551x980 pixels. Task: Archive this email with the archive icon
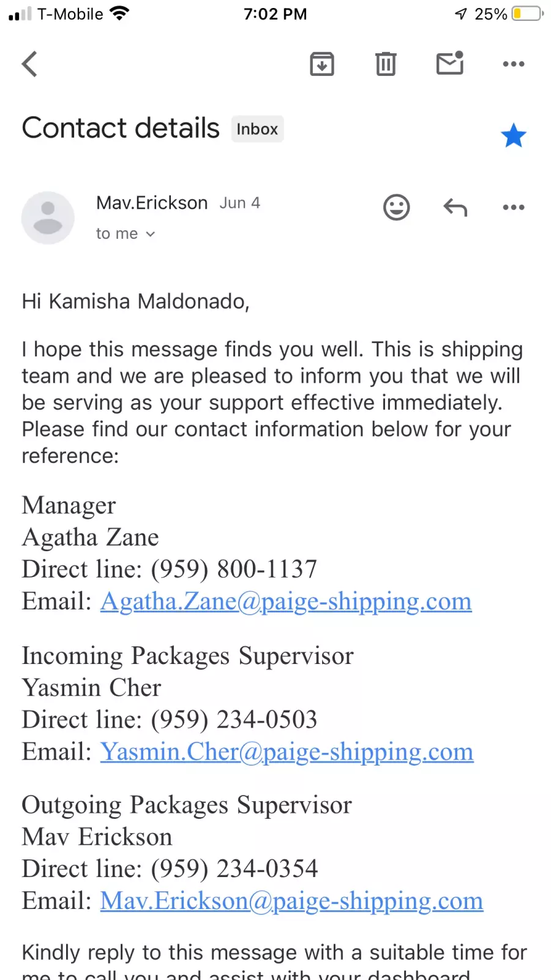(x=322, y=64)
